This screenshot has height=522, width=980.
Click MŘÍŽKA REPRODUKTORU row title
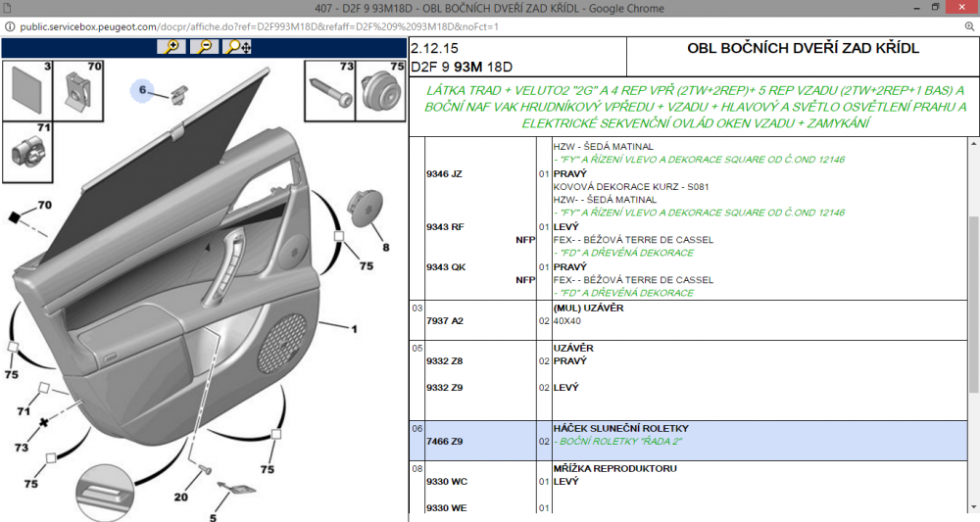coord(615,468)
